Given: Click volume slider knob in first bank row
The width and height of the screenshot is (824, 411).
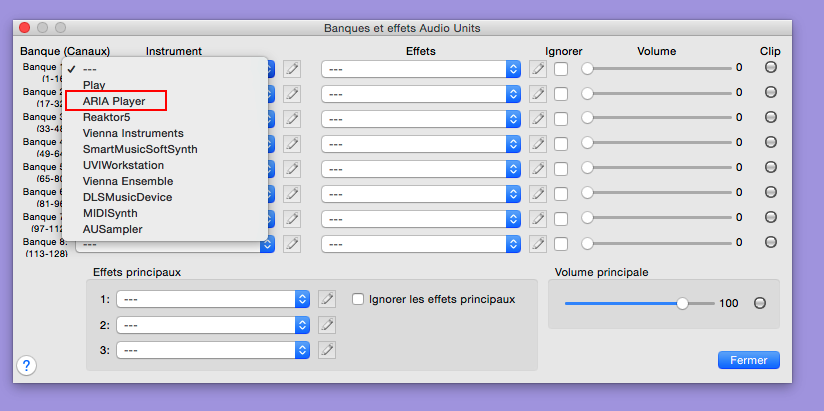Looking at the screenshot, I should [x=588, y=68].
